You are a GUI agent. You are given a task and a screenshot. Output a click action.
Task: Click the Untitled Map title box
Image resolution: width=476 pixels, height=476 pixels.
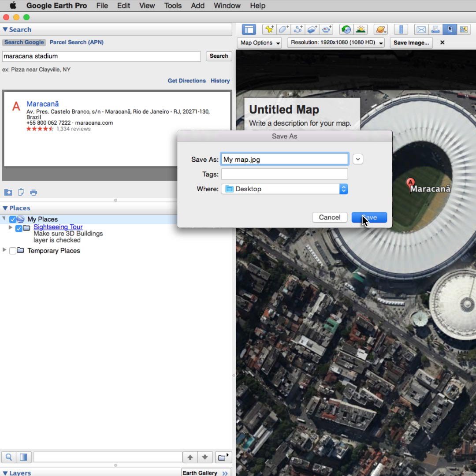point(302,114)
